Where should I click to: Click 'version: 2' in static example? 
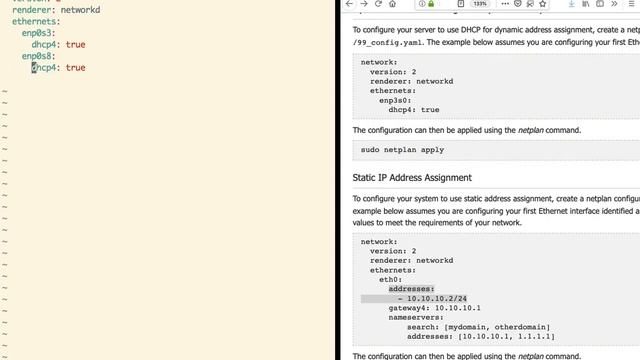393,251
